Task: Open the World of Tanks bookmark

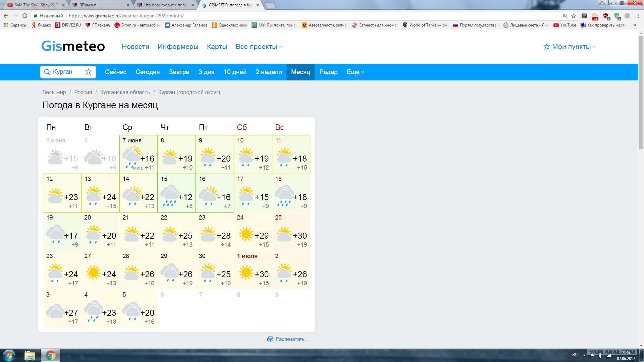Action: pos(425,25)
